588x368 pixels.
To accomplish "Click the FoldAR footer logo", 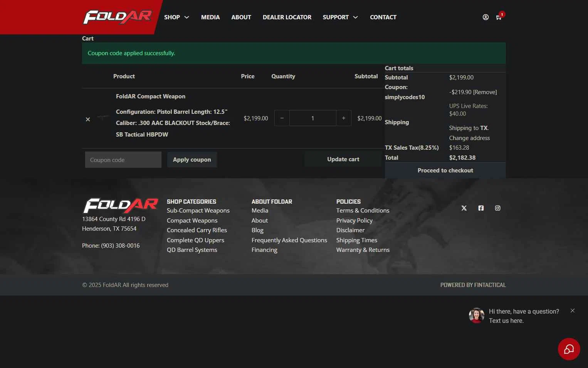I will coord(121,206).
